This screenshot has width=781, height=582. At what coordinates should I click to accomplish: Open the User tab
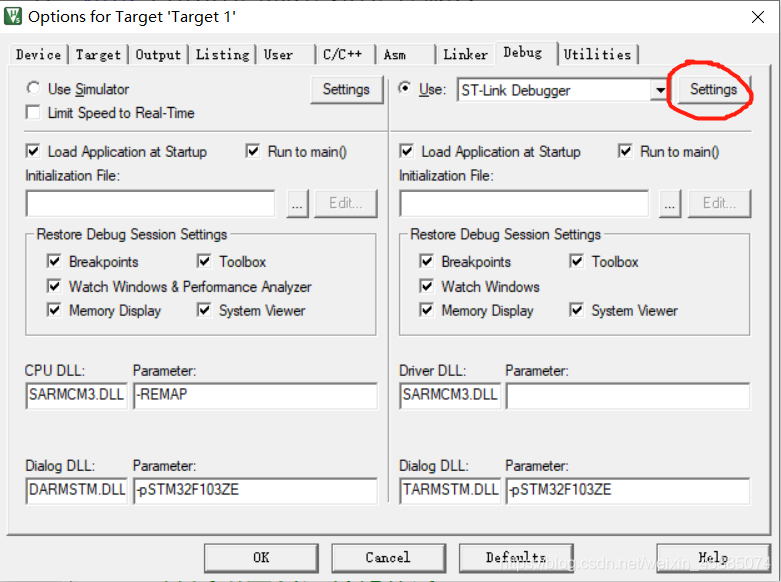coord(285,54)
